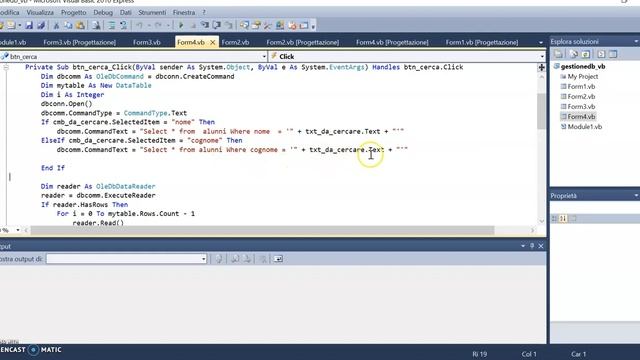The height and width of the screenshot is (360, 640).
Task: Open the toolbar options overflow arrow
Action: pos(313,27)
